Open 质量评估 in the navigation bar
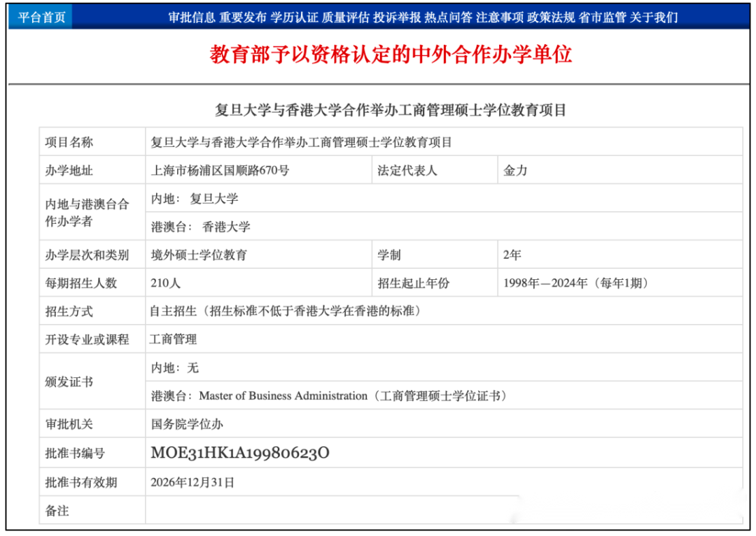The width and height of the screenshot is (756, 536). click(x=346, y=17)
